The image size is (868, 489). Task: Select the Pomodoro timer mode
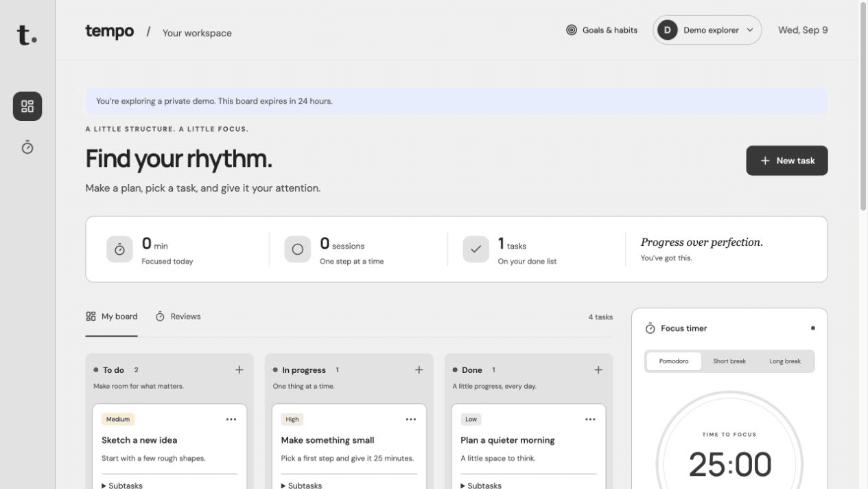coord(674,361)
